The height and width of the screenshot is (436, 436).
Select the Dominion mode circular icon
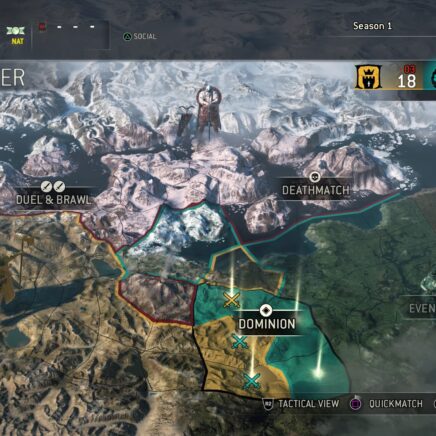coord(266,310)
